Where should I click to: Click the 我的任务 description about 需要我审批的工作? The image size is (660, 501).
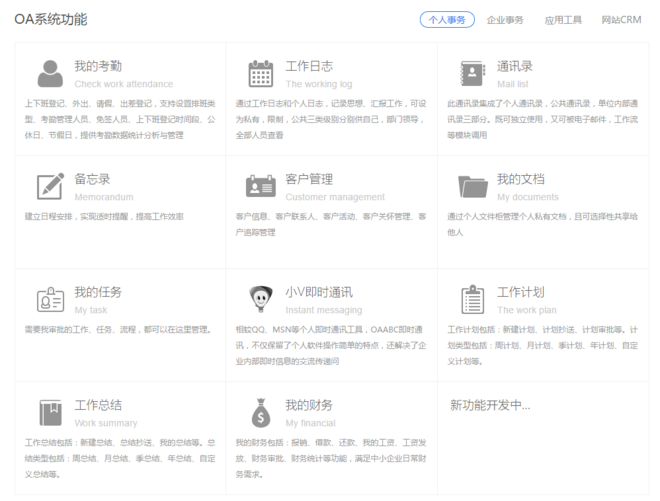point(118,329)
